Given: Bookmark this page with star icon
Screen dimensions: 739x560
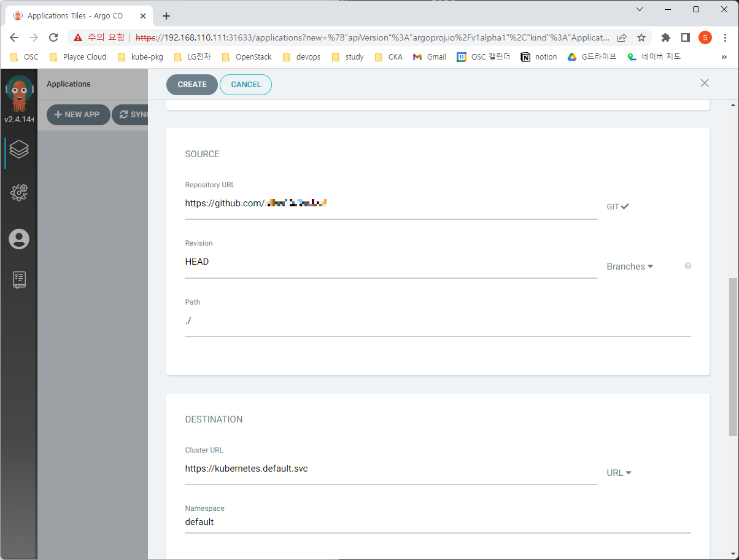Looking at the screenshot, I should (641, 37).
